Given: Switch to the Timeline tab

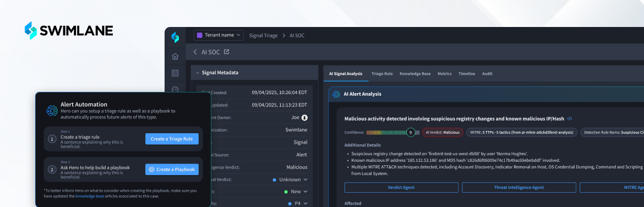Looking at the screenshot, I should click(x=467, y=74).
